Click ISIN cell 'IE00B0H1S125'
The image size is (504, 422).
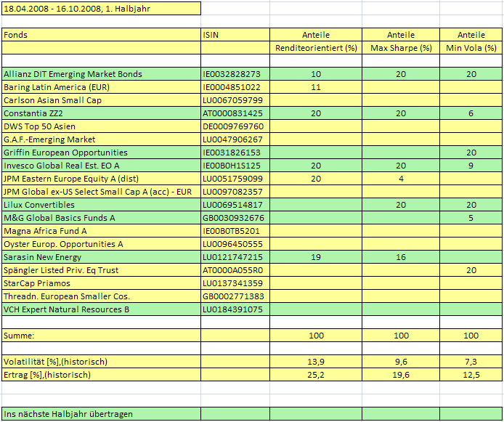coord(235,166)
